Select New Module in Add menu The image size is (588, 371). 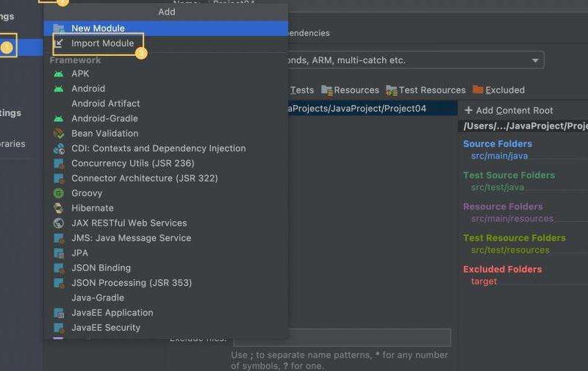pyautogui.click(x=166, y=29)
